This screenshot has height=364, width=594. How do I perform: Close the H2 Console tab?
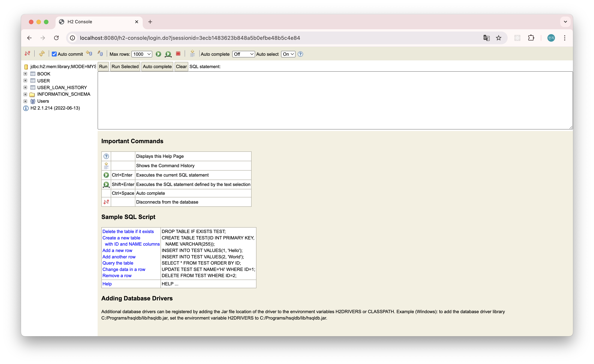(x=137, y=22)
